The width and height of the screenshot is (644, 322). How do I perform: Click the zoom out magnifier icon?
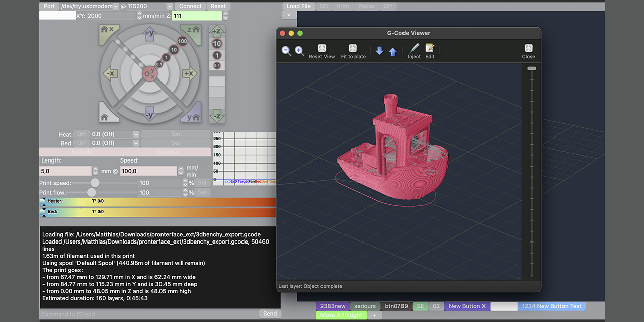click(x=286, y=51)
